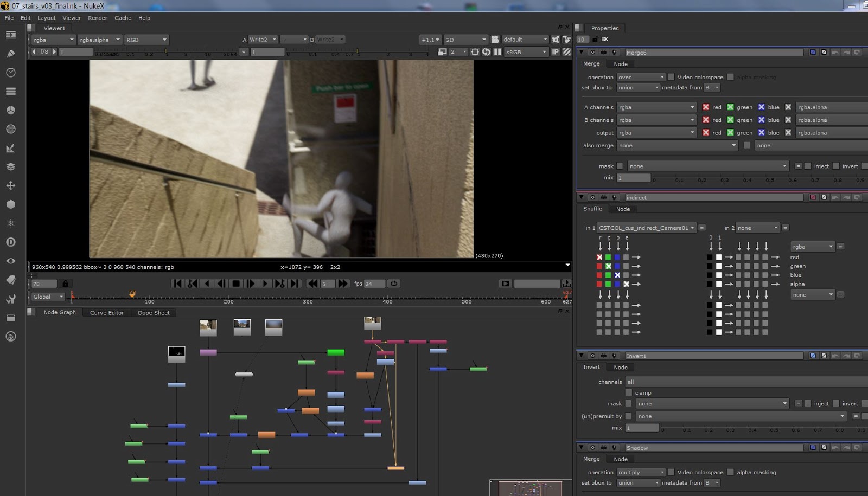Open the Color nodes wheel icon

(11, 109)
